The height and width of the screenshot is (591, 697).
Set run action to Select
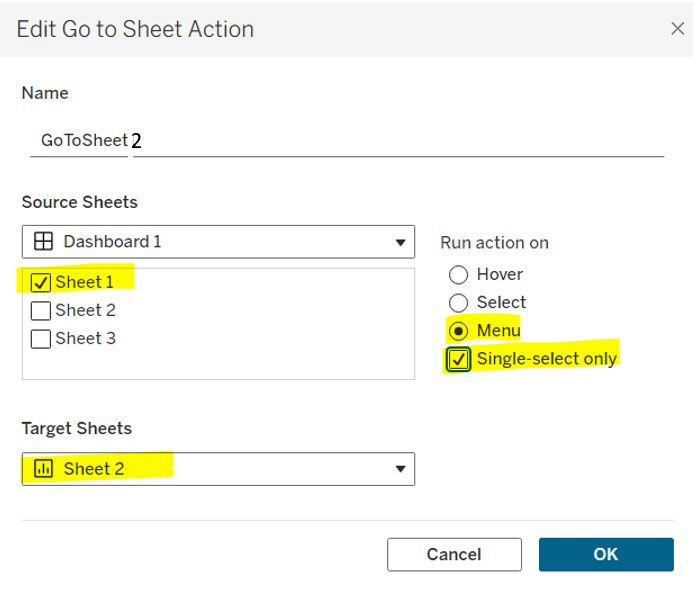[459, 303]
